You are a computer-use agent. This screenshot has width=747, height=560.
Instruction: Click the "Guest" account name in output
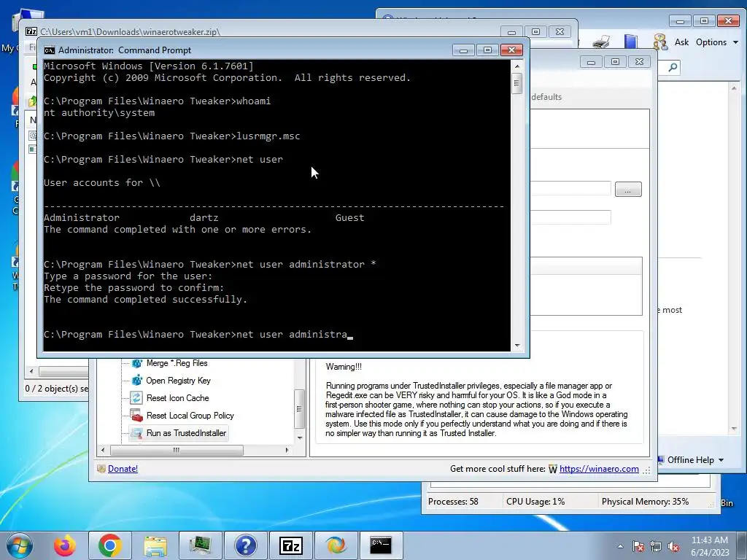349,217
